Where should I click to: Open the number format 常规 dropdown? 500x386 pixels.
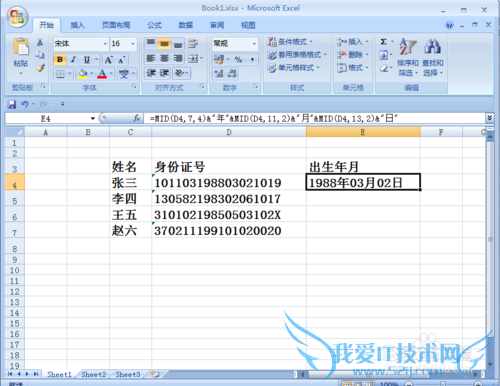coord(254,44)
